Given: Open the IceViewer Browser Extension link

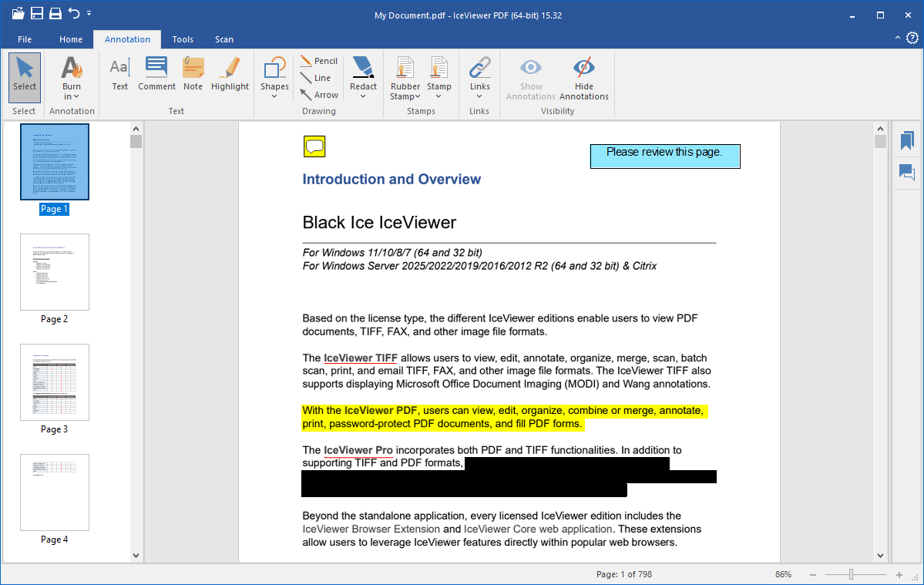Looking at the screenshot, I should click(371, 529).
